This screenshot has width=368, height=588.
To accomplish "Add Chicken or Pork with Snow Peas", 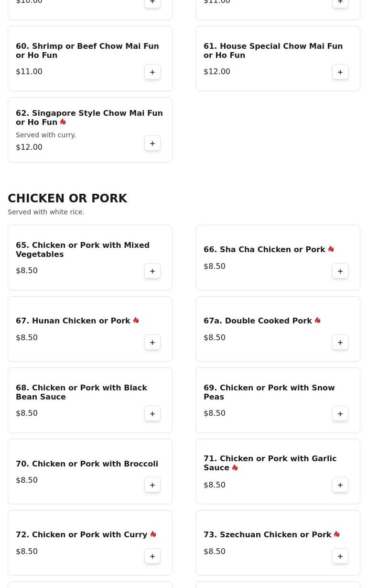I will [340, 414].
